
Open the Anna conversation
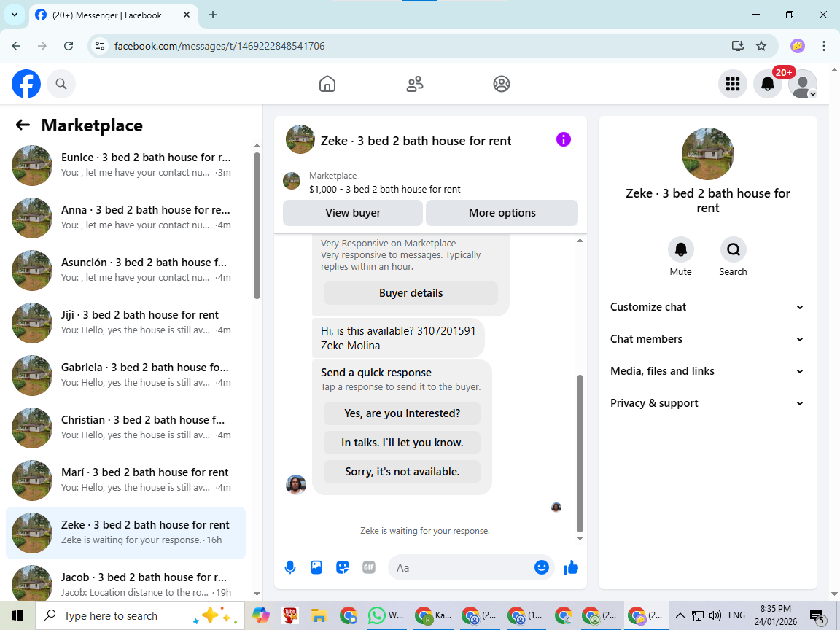[125, 217]
